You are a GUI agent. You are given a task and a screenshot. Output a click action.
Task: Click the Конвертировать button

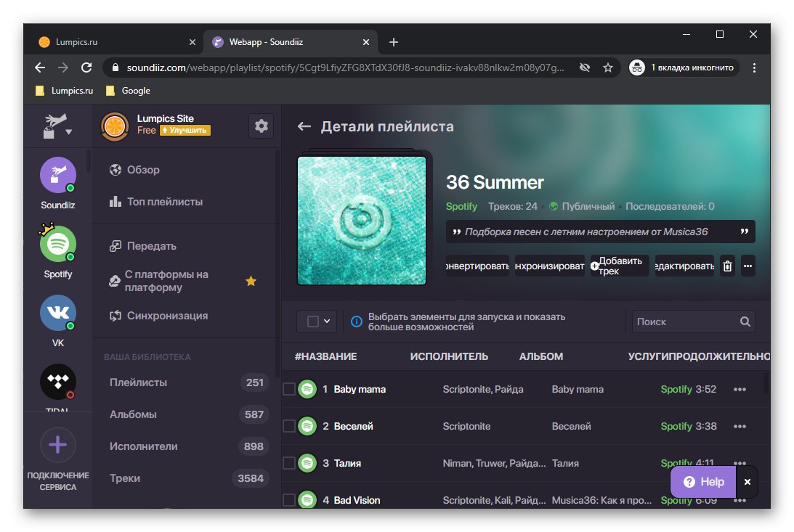477,266
